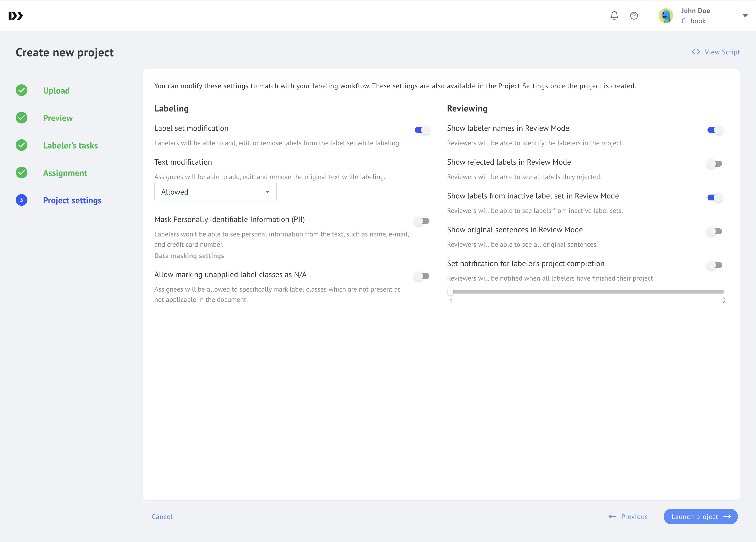Viewport: 756px width, 542px height.
Task: Click the Gitbook workspace name
Action: pyautogui.click(x=693, y=21)
